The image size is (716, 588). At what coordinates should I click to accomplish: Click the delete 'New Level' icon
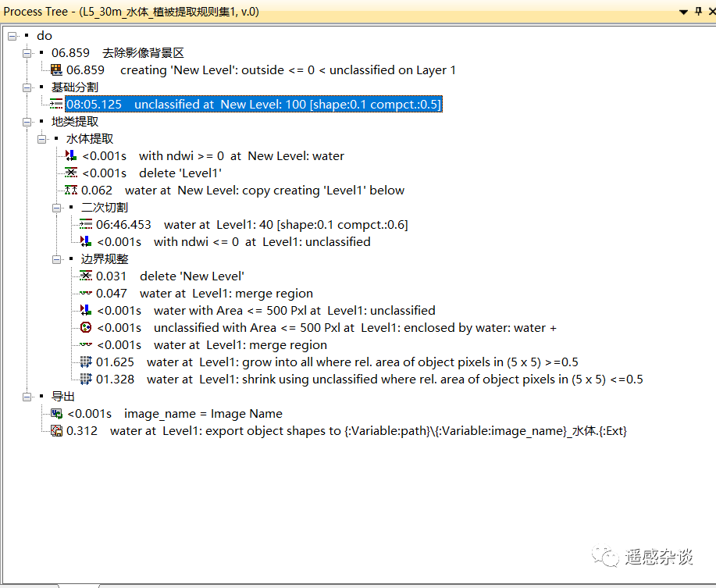pos(85,276)
